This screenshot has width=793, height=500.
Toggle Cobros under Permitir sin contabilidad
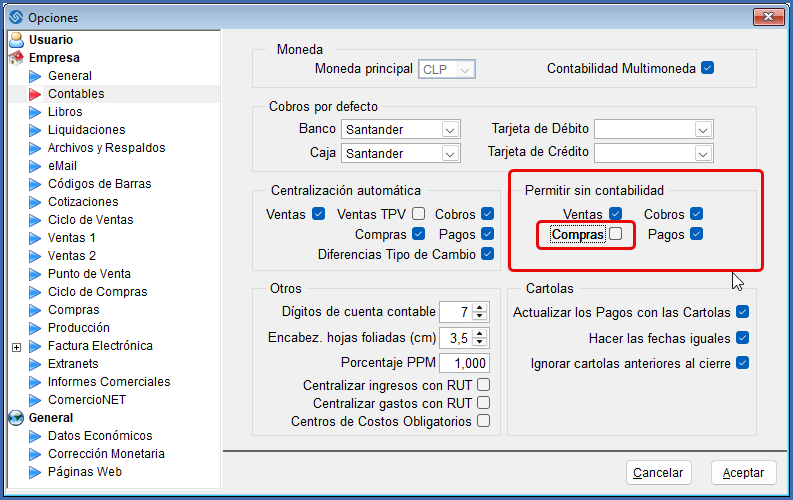(696, 214)
